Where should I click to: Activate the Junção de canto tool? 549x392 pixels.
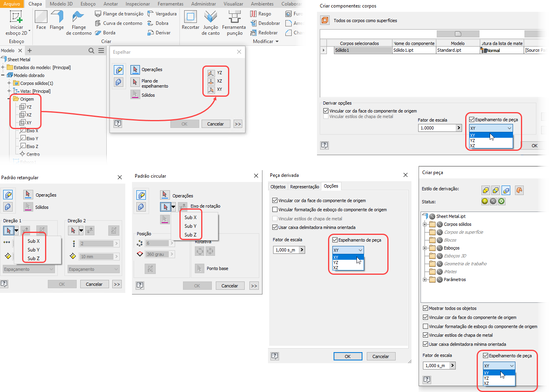coord(211,23)
